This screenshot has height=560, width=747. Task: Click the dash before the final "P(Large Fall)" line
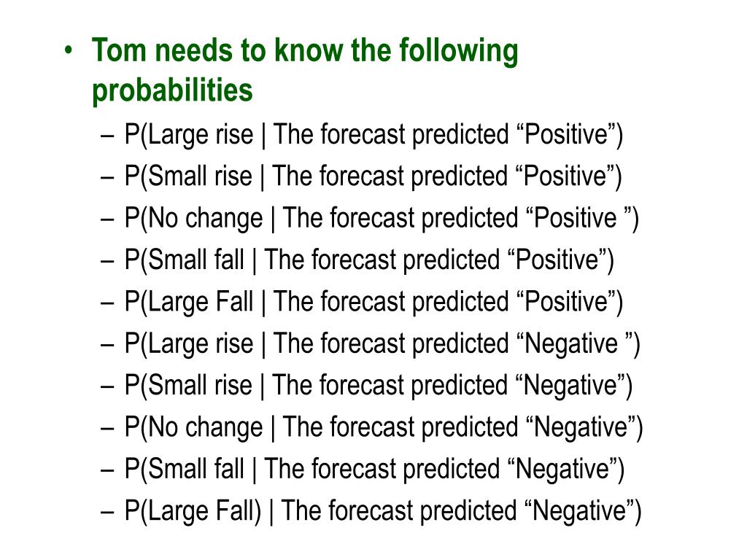(108, 513)
